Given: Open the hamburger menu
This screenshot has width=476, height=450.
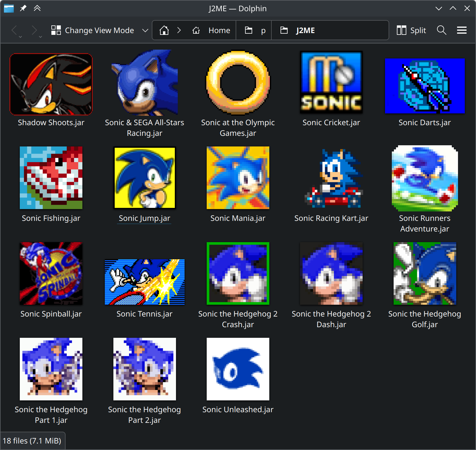Looking at the screenshot, I should 462,30.
